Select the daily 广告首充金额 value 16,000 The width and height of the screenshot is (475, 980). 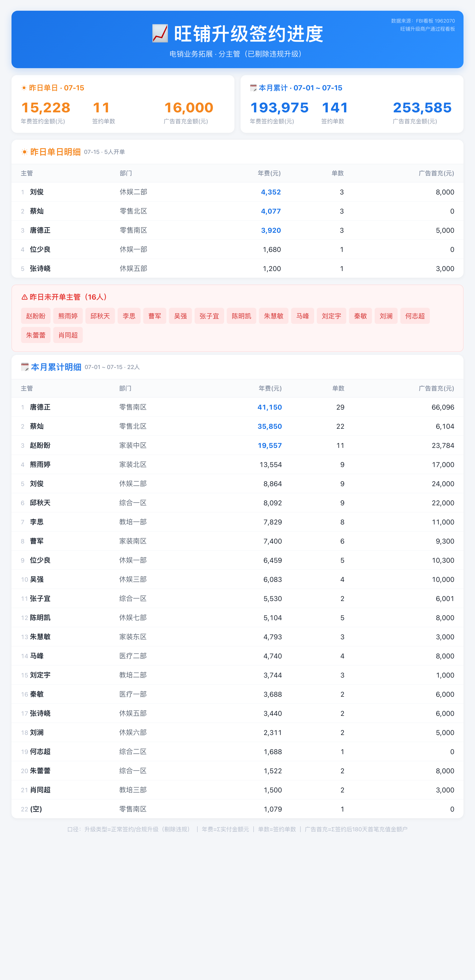coord(189,108)
